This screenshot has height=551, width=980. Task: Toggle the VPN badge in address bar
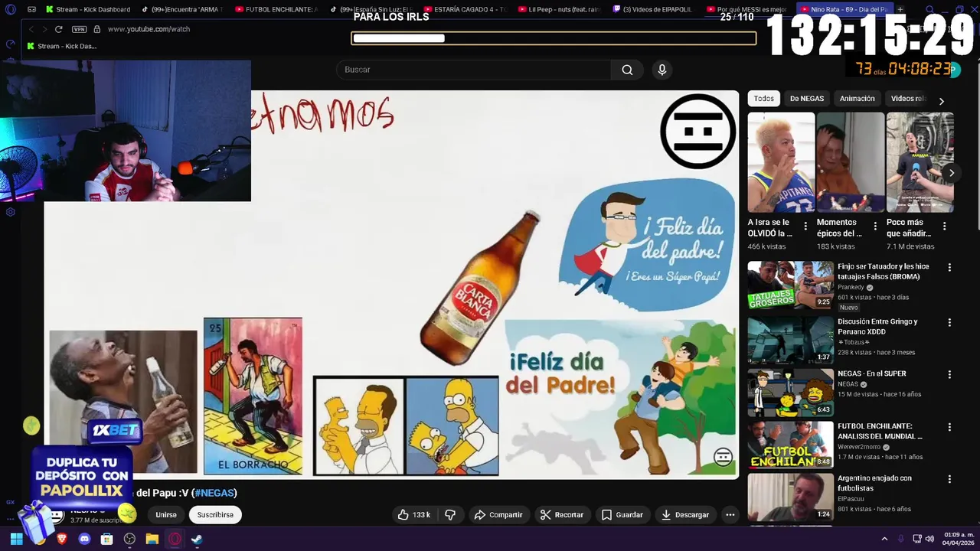pyautogui.click(x=79, y=29)
